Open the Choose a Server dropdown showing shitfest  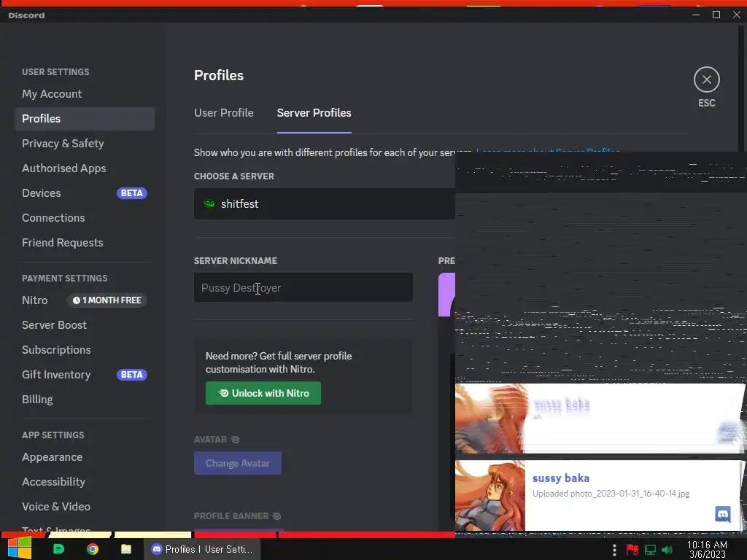coord(325,204)
